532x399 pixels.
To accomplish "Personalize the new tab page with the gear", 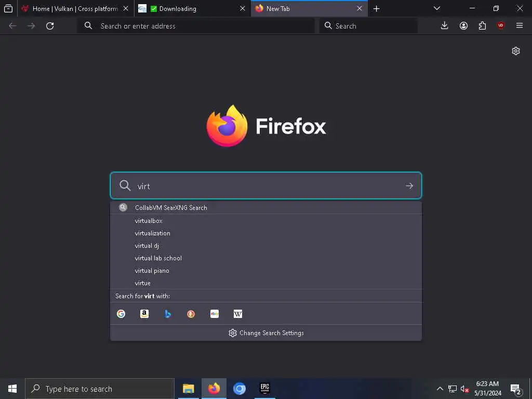I will coord(516,51).
